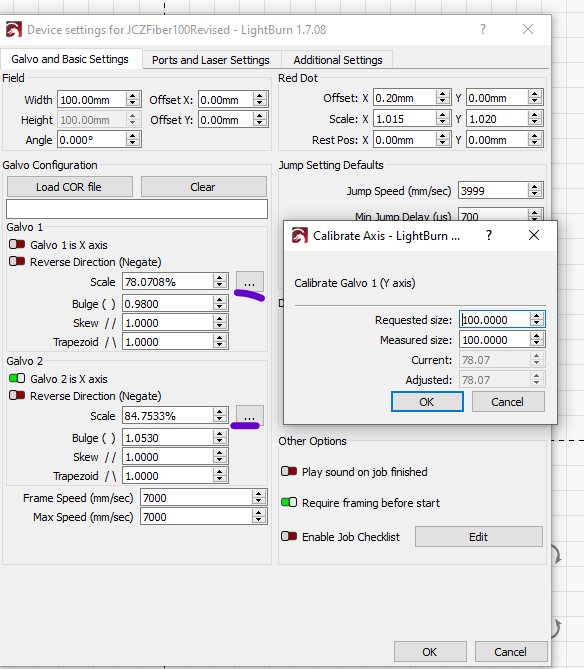The width and height of the screenshot is (584, 669).
Task: Click Offset X stepper in Field
Action: coord(259,99)
